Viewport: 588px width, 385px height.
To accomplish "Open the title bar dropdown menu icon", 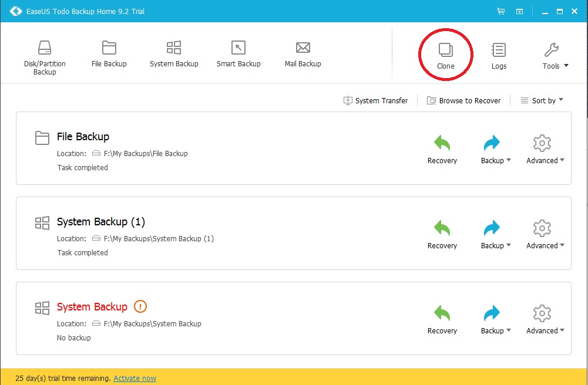I will [x=519, y=12].
